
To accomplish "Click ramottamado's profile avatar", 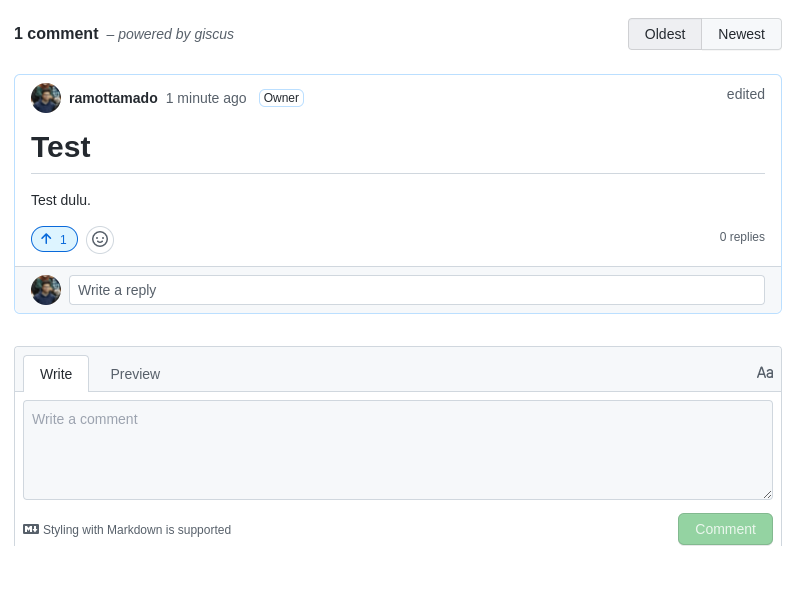I will pos(46,98).
